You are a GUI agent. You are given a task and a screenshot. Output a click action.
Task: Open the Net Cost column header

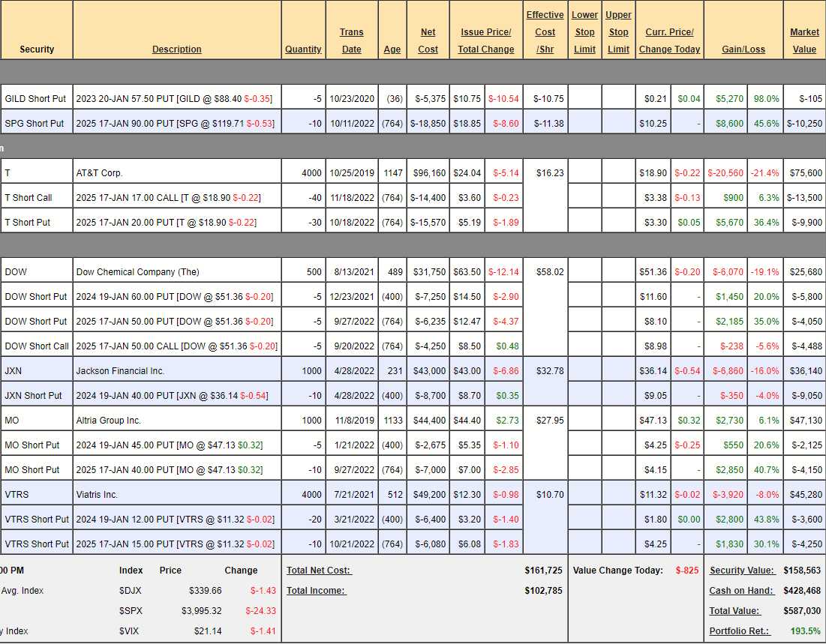pos(428,41)
